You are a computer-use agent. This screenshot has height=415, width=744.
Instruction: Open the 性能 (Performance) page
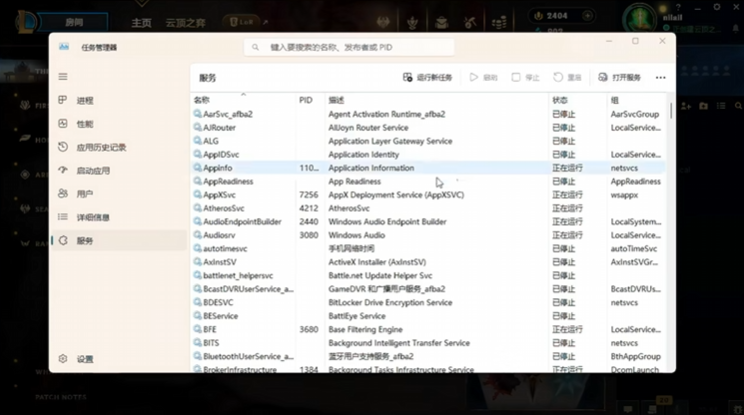(84, 124)
